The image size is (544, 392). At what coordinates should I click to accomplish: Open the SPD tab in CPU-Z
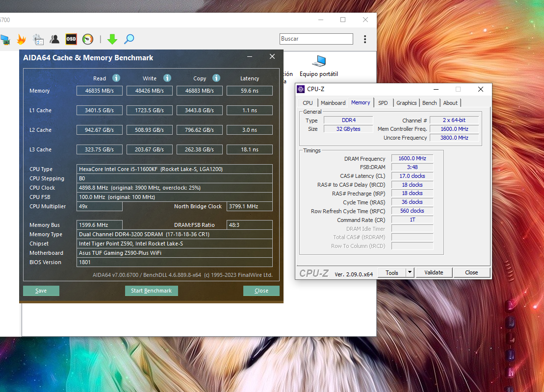[x=383, y=103]
